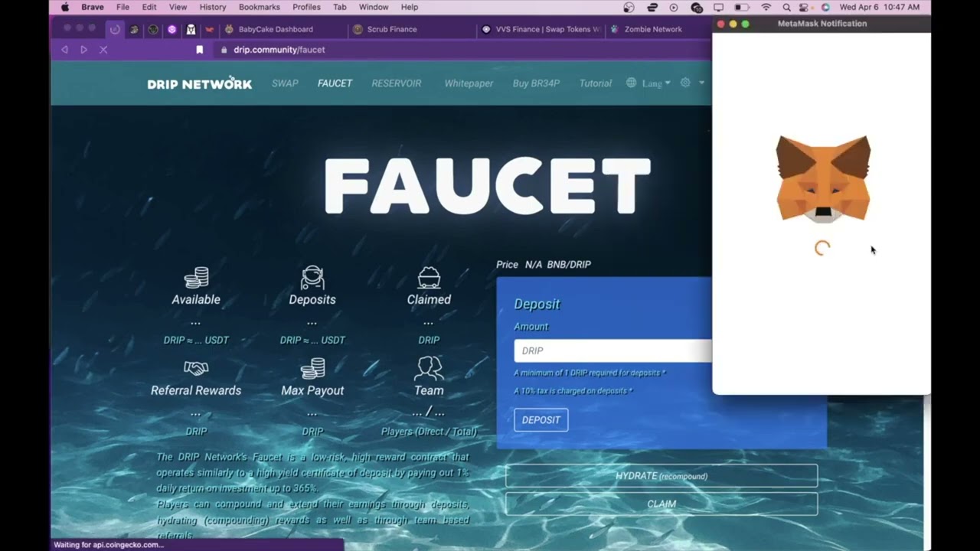The image size is (980, 551).
Task: Click the DRIP amount input field
Action: click(613, 350)
